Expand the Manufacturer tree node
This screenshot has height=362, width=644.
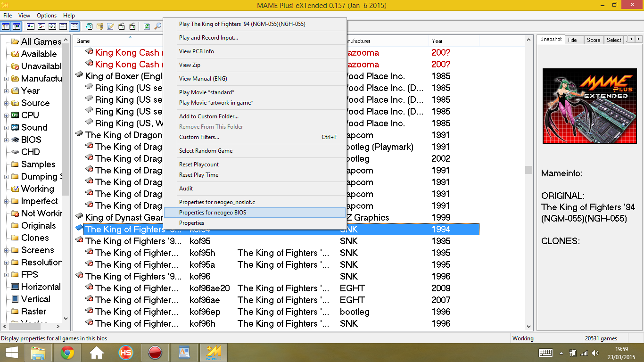coord(7,79)
